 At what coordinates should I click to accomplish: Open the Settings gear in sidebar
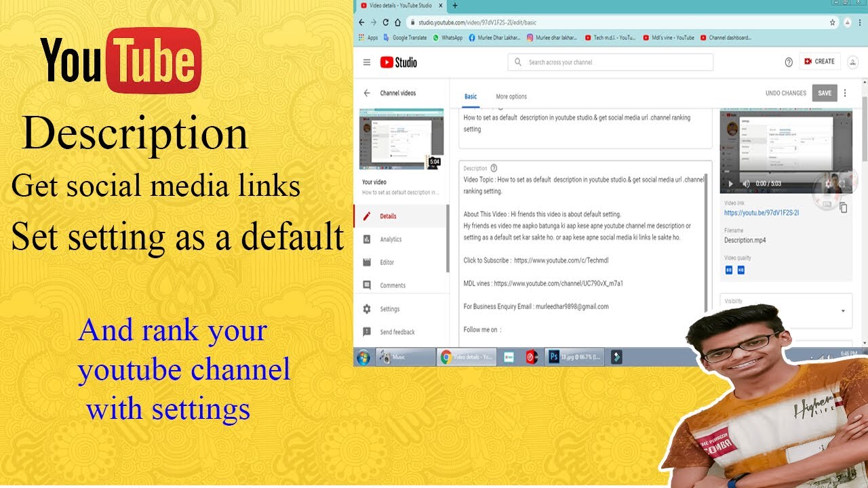pyautogui.click(x=367, y=309)
